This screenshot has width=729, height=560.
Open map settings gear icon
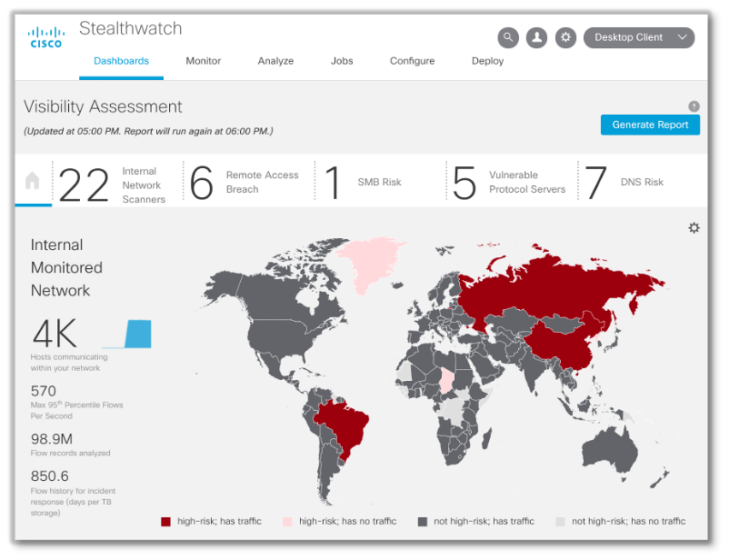click(694, 228)
